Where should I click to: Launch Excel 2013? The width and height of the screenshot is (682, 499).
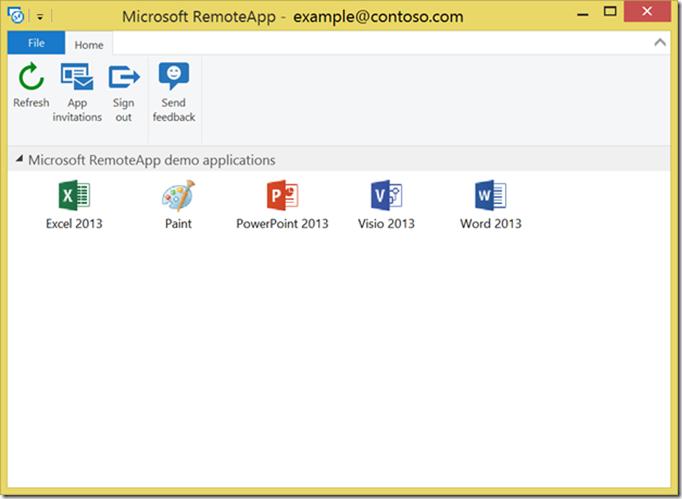74,204
